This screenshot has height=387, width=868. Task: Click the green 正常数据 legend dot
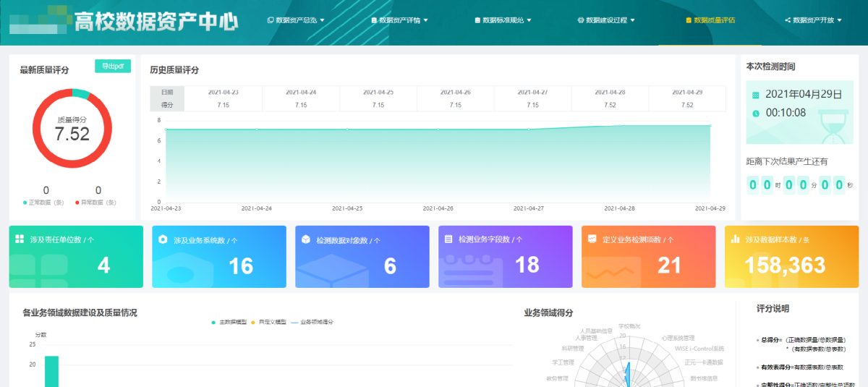tap(25, 203)
